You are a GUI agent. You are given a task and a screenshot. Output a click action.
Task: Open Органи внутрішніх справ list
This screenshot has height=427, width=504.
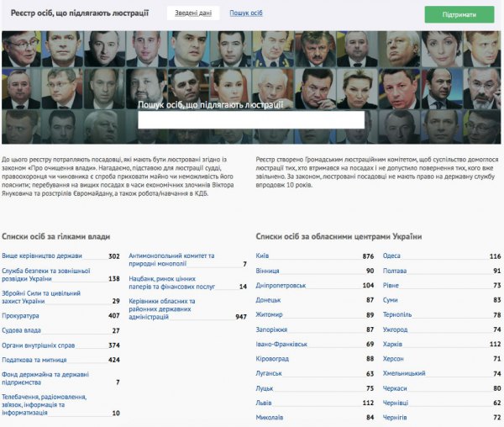[x=39, y=345]
